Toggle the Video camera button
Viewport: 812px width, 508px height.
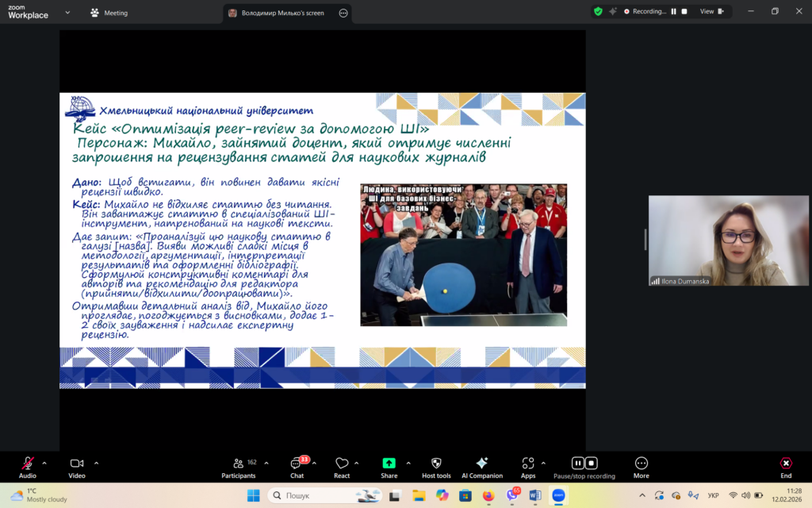tap(77, 464)
